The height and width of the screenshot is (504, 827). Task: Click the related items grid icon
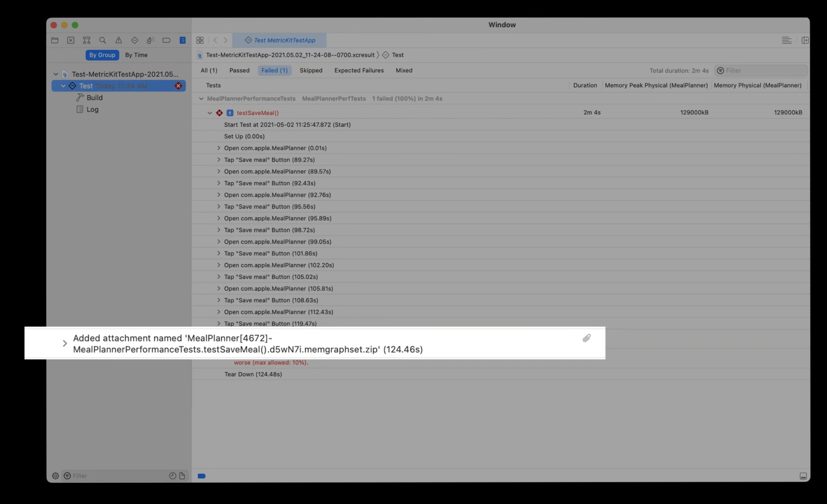tap(200, 40)
